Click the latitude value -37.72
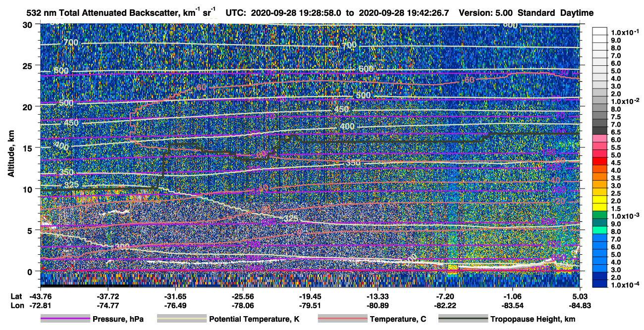Viewport: 644px width, 330px height. pyautogui.click(x=107, y=296)
